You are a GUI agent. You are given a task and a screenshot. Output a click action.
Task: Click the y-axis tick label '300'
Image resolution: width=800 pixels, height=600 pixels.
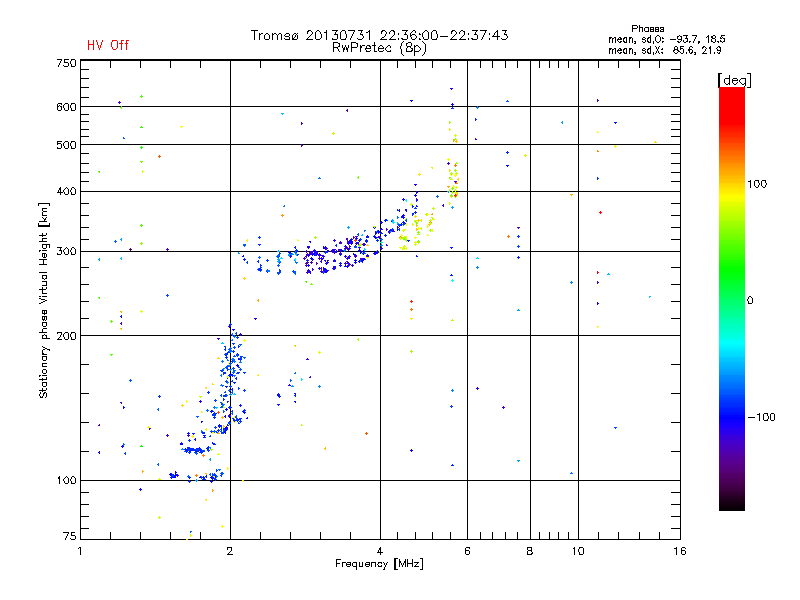67,252
